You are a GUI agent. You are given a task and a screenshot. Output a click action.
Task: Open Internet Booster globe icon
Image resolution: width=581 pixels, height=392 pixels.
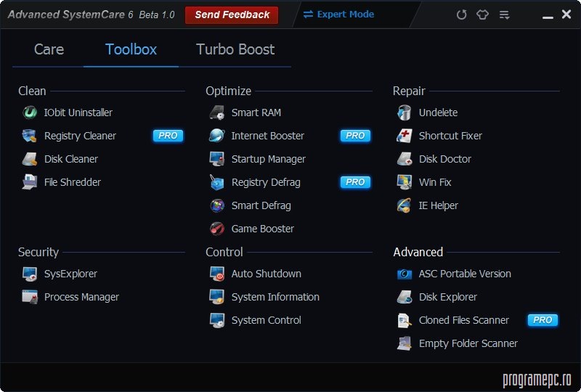coord(216,136)
